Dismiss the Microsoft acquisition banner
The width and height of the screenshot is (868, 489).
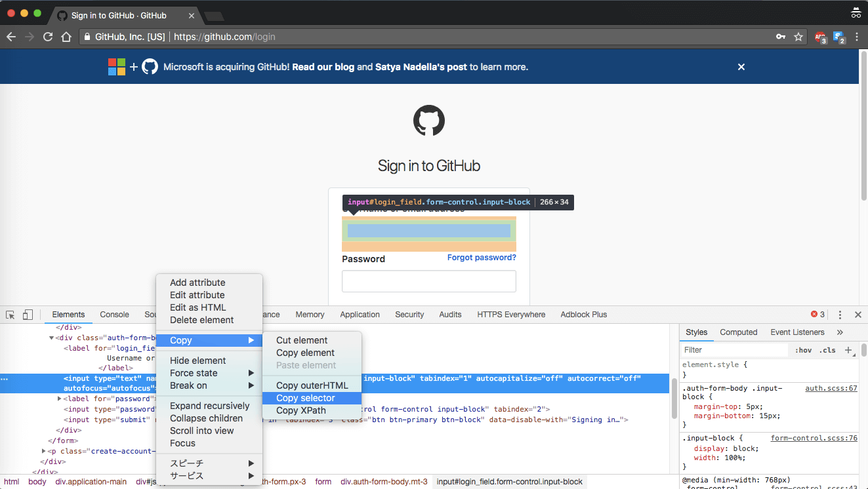741,67
